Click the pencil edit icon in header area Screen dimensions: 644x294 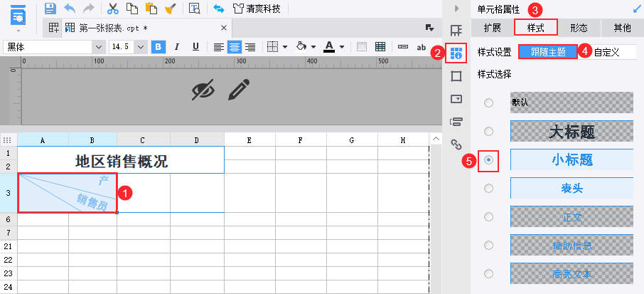[x=239, y=90]
